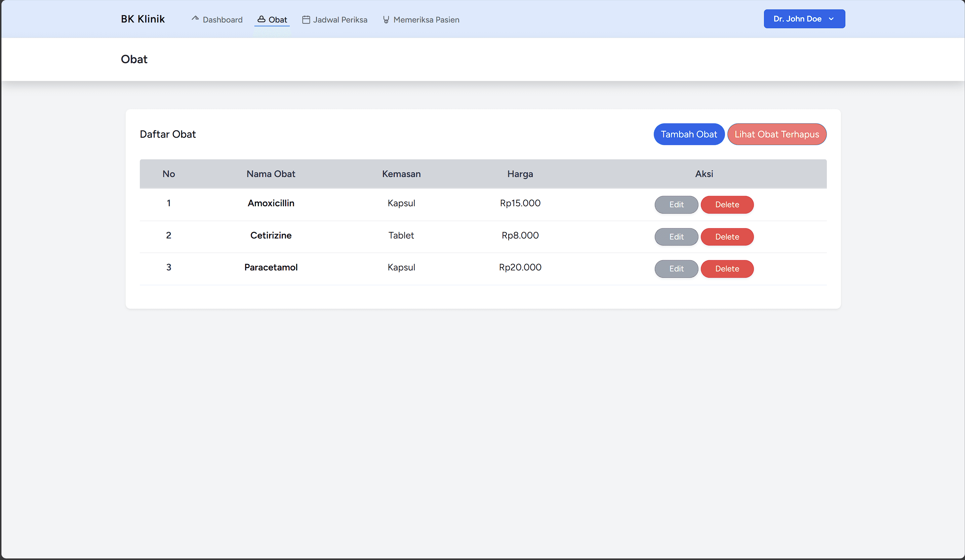Screen dimensions: 965x560
Task: Edit the Amoxicillin entry
Action: [x=676, y=204]
